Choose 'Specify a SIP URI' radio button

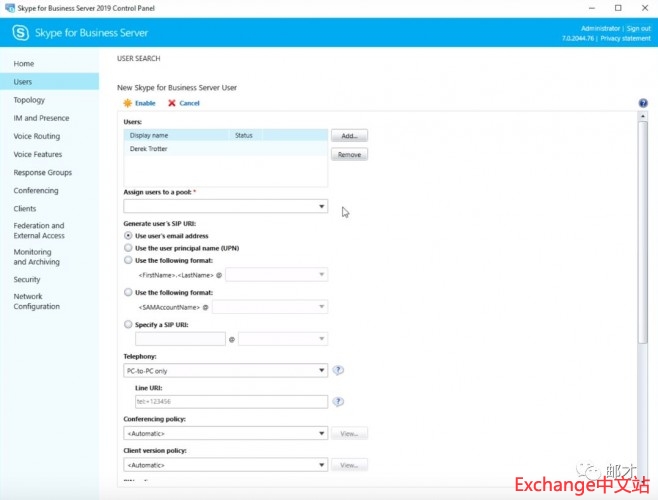(128, 324)
